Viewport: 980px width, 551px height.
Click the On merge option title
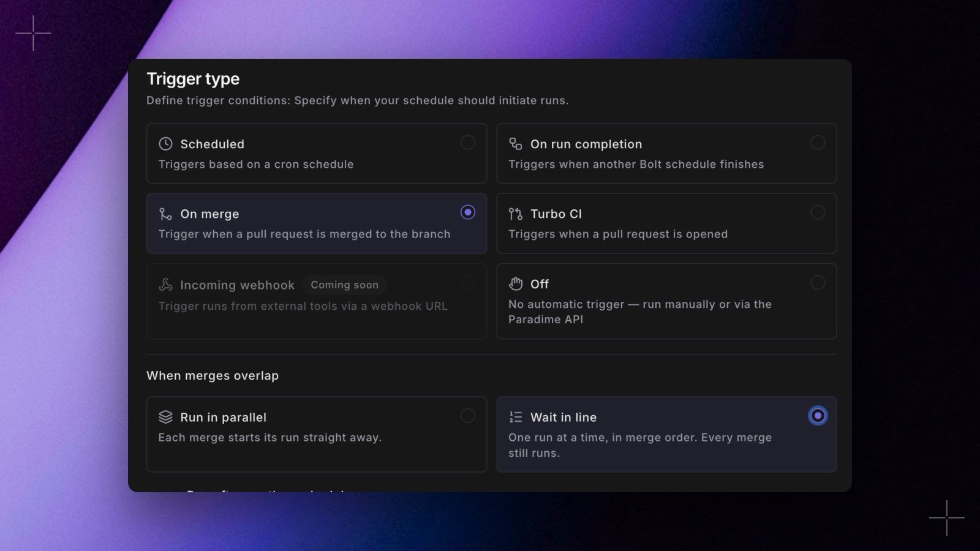209,214
